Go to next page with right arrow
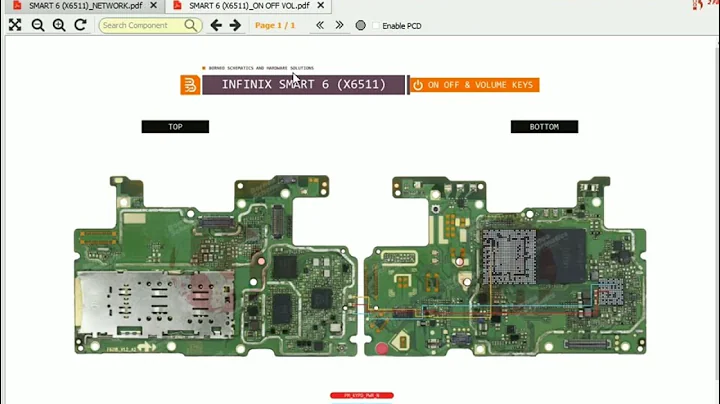Viewport: 720px width, 404px height. 235,25
